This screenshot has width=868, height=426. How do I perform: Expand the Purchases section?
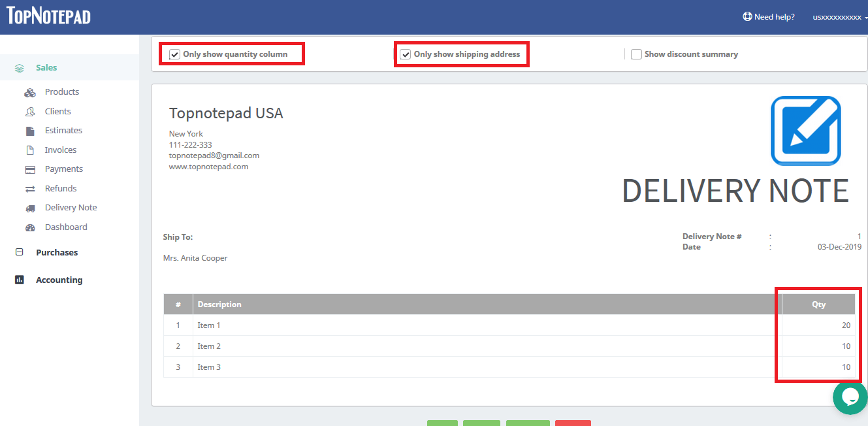click(56, 252)
